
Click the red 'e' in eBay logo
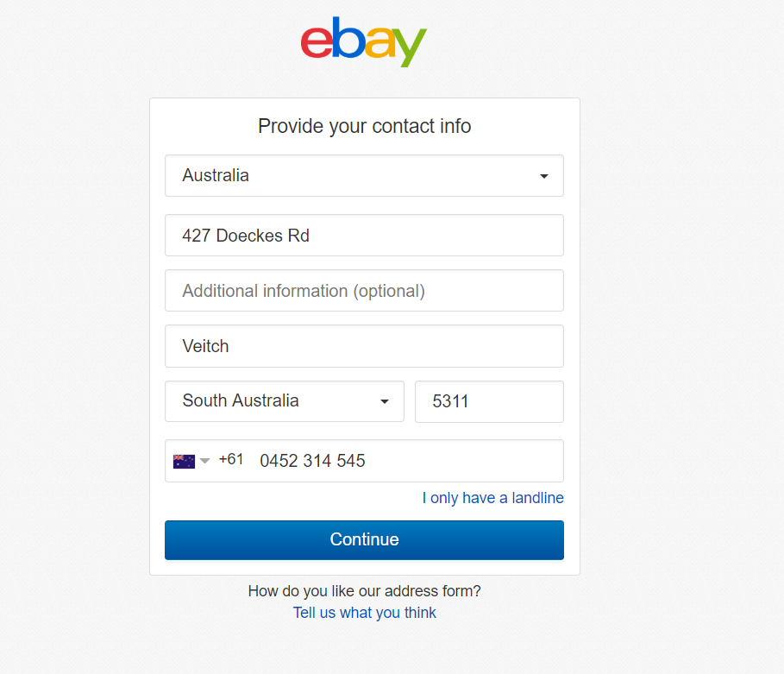(x=315, y=41)
